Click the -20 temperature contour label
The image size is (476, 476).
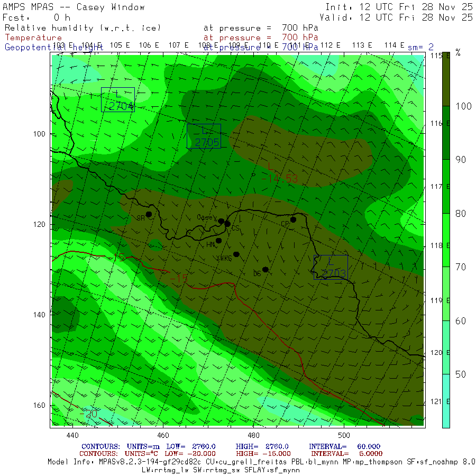[89, 414]
